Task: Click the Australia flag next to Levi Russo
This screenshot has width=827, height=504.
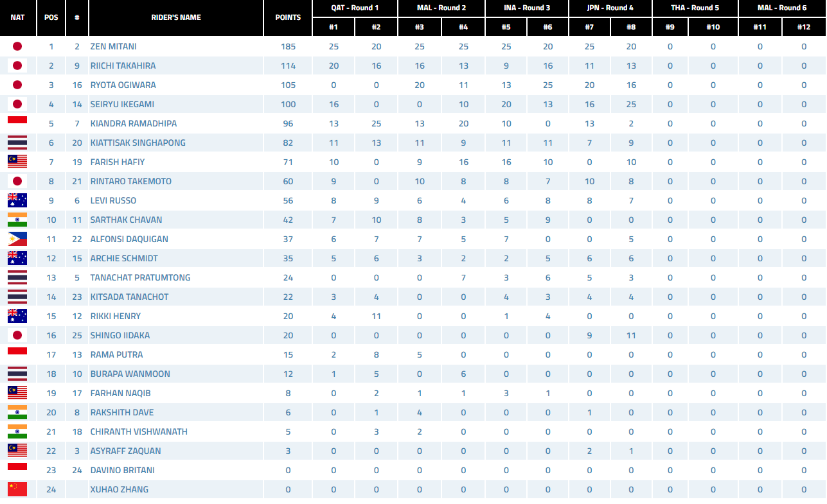Action: click(17, 200)
